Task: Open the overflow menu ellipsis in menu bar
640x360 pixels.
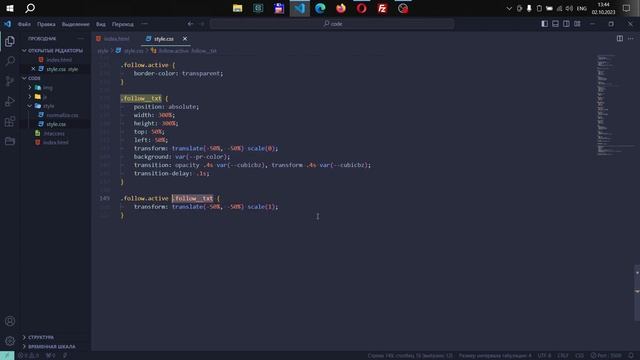Action: 144,24
